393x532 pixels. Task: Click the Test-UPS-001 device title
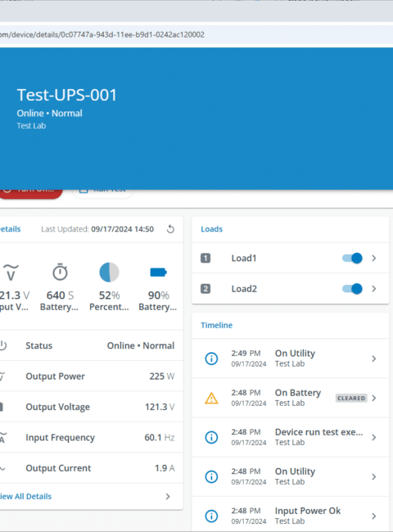[67, 95]
